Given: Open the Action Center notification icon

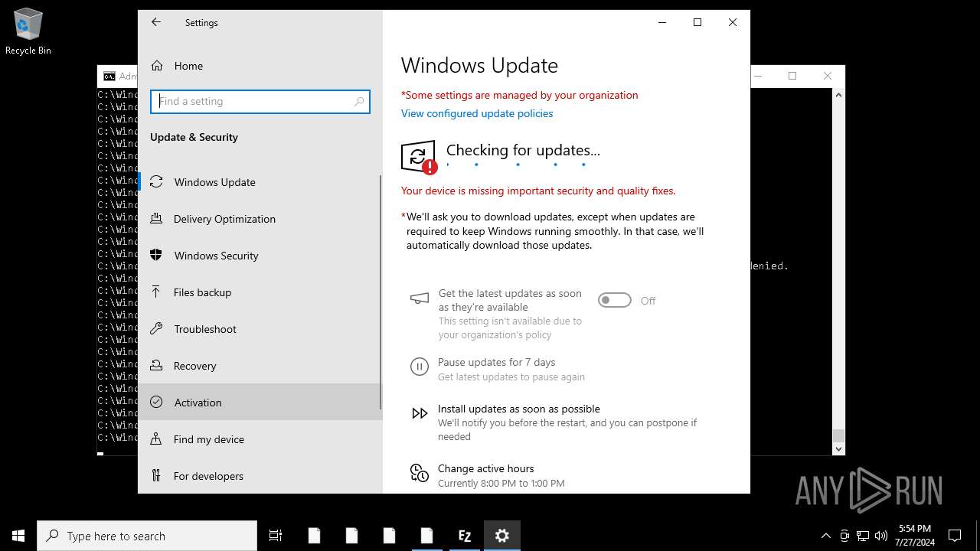Looking at the screenshot, I should (x=955, y=536).
